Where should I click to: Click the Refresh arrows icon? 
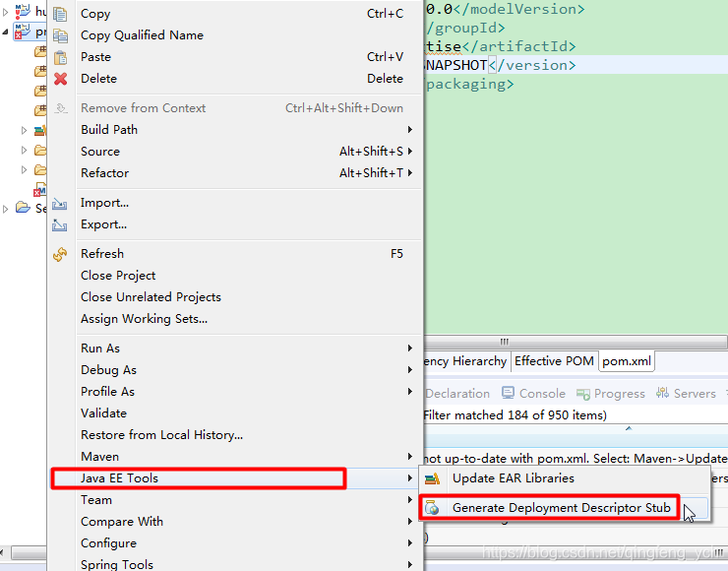coord(60,254)
